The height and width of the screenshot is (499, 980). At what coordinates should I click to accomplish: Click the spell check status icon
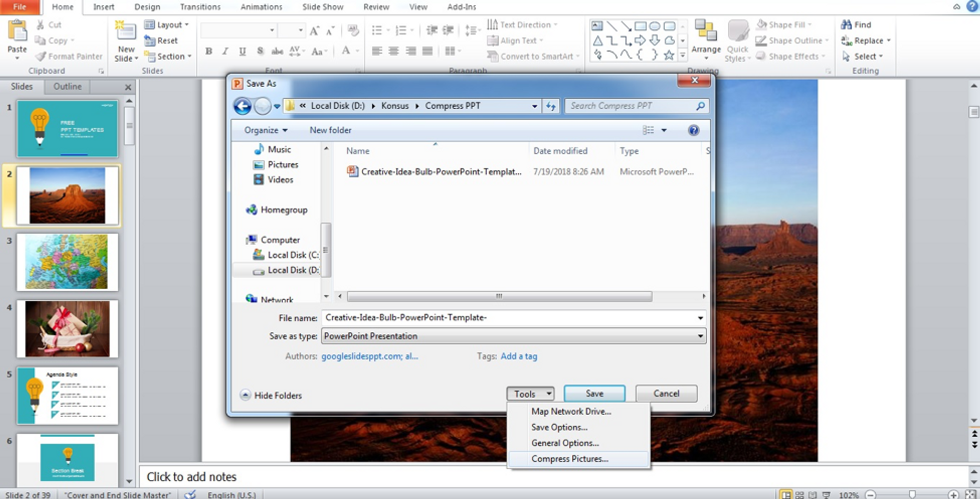coord(190,495)
